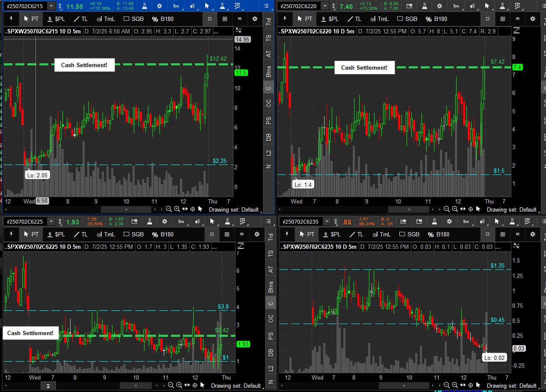
Task: Open the C6215 symbol dropdown arrow
Action: click(x=52, y=6)
